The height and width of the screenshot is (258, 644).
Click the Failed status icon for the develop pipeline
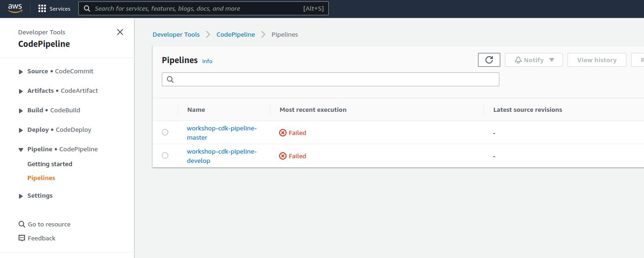pyautogui.click(x=283, y=156)
